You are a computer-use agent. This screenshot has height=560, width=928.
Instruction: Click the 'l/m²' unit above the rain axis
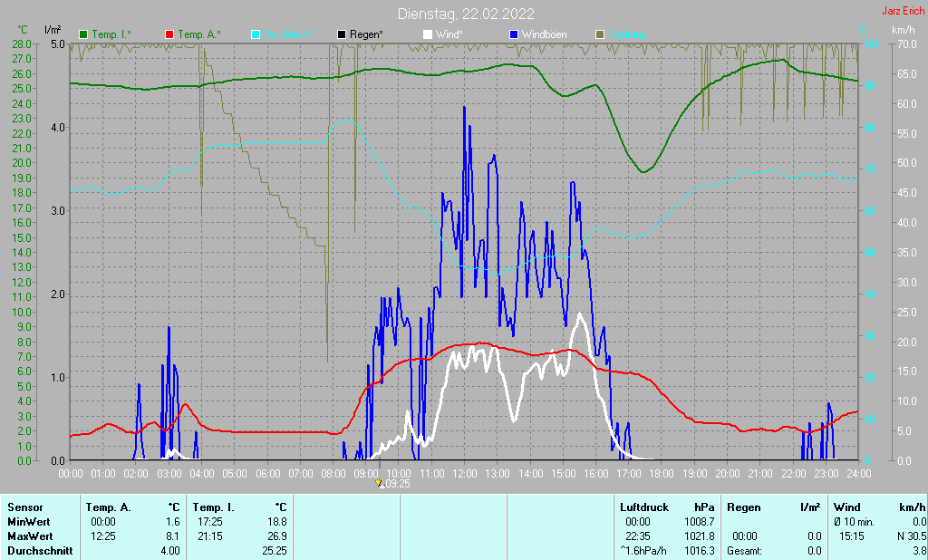[53, 30]
